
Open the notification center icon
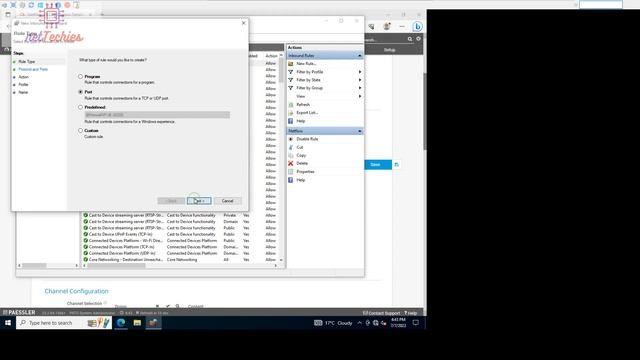coord(416,323)
